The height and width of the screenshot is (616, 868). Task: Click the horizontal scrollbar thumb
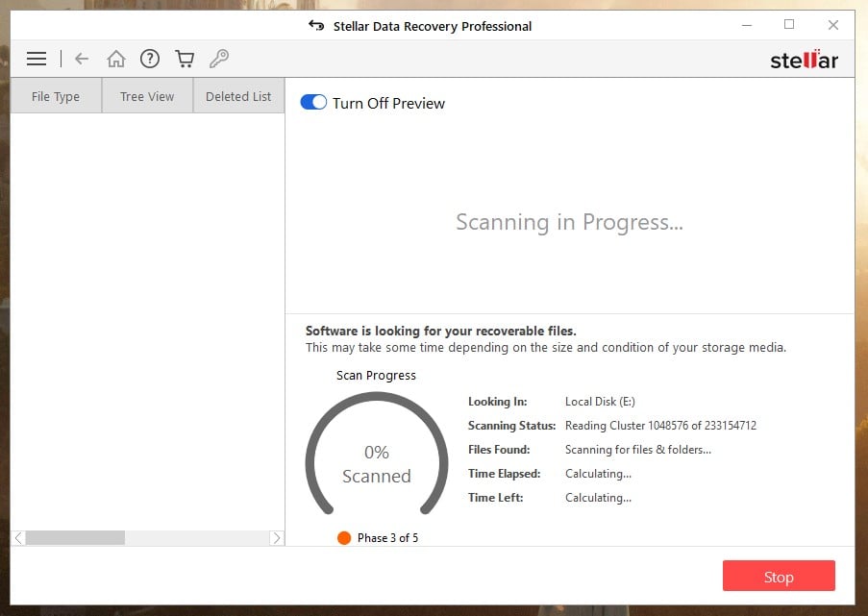coord(75,537)
